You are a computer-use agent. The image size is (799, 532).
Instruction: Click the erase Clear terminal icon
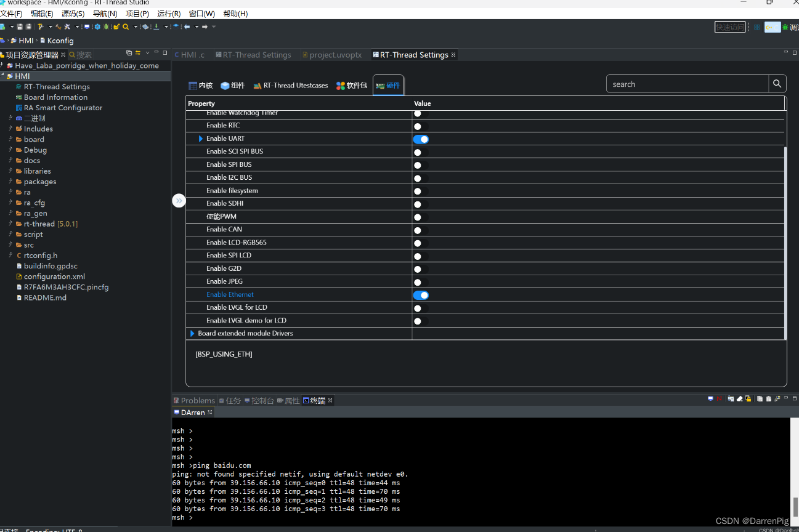739,398
